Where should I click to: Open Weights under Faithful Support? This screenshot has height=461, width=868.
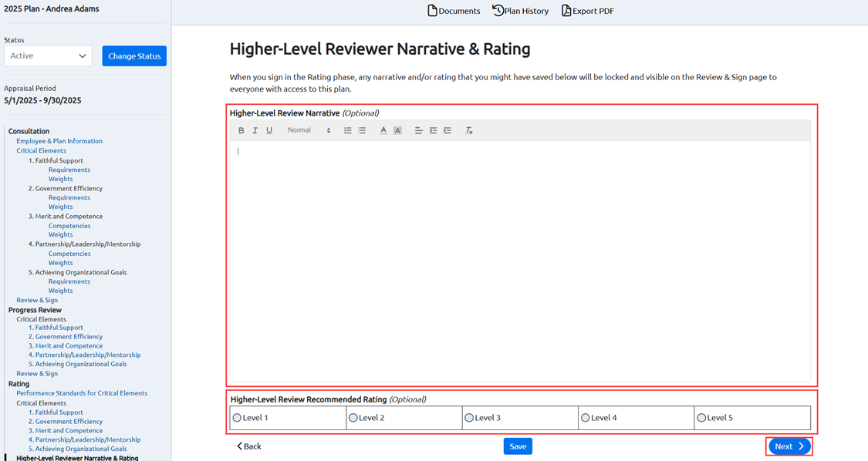click(60, 179)
